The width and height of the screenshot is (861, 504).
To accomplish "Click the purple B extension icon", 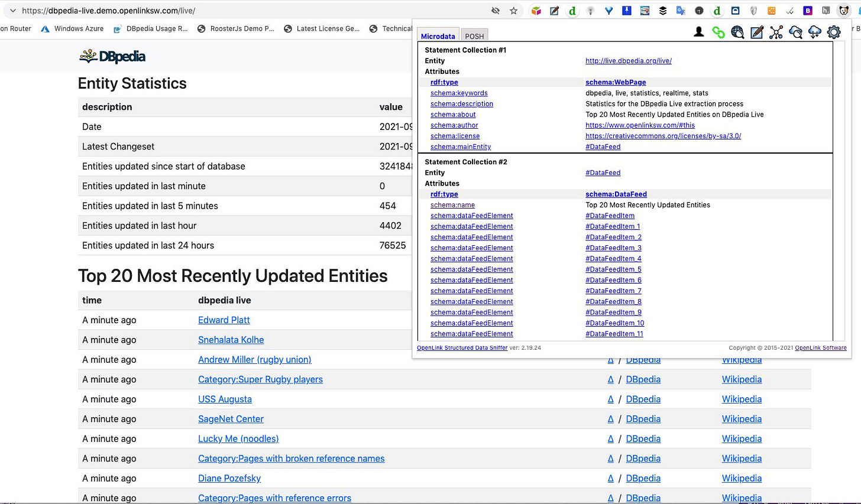I will [808, 11].
